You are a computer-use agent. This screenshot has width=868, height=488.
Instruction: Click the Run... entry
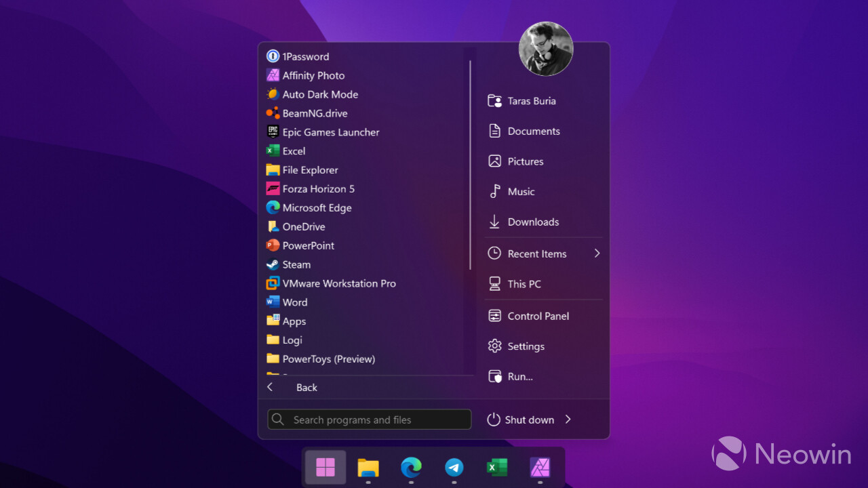pyautogui.click(x=544, y=376)
